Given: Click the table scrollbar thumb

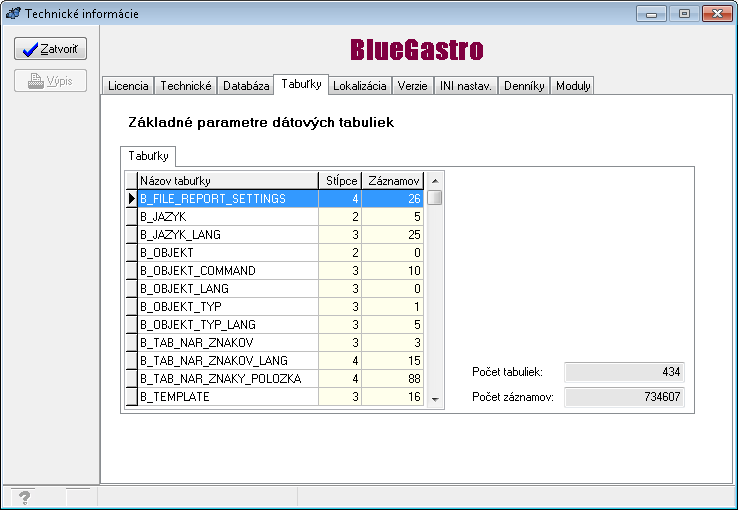Looking at the screenshot, I should point(435,198).
